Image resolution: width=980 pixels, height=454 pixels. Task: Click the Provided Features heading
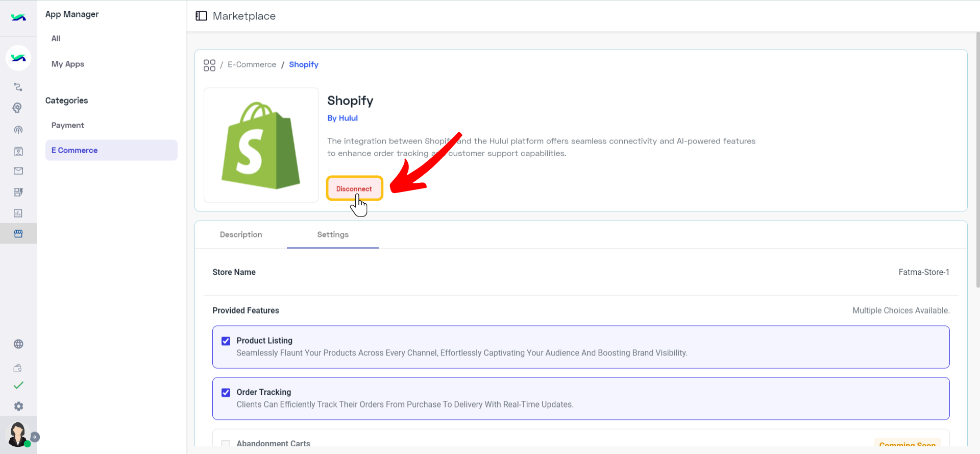tap(246, 310)
